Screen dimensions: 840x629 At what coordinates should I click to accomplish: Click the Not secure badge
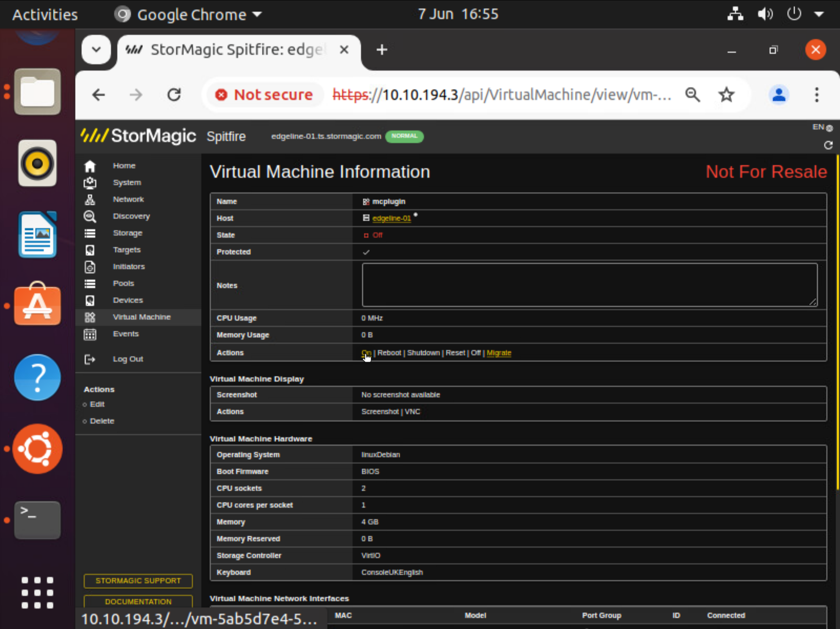[264, 95]
